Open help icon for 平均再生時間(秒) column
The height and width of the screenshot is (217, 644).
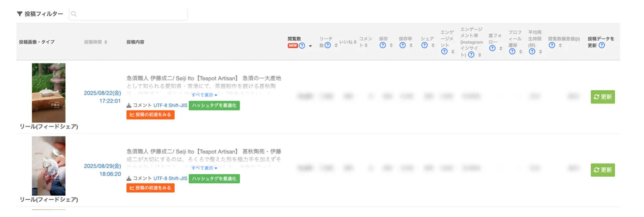[532, 51]
